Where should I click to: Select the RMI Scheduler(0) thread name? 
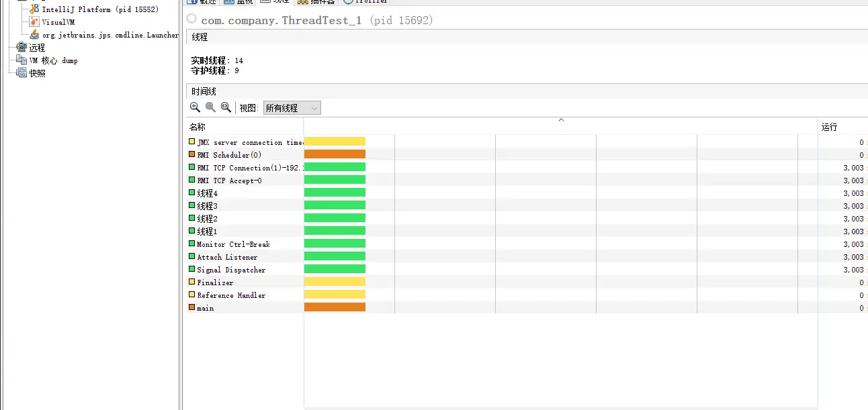229,155
